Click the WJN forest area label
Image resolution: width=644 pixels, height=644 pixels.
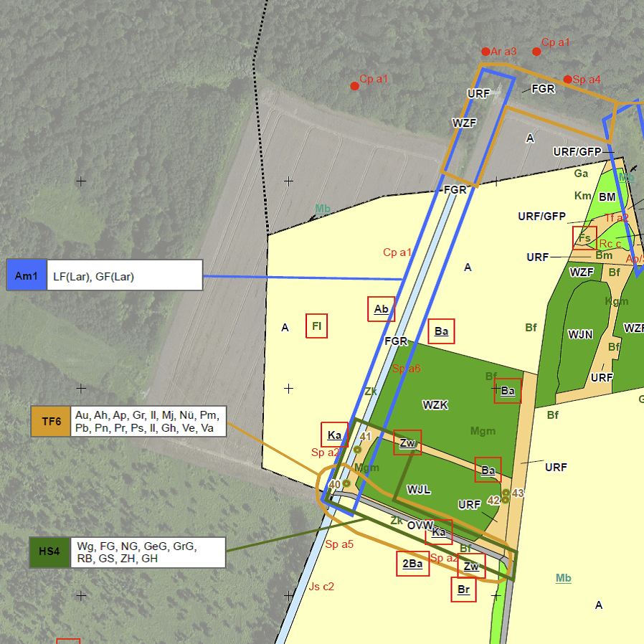click(580, 334)
